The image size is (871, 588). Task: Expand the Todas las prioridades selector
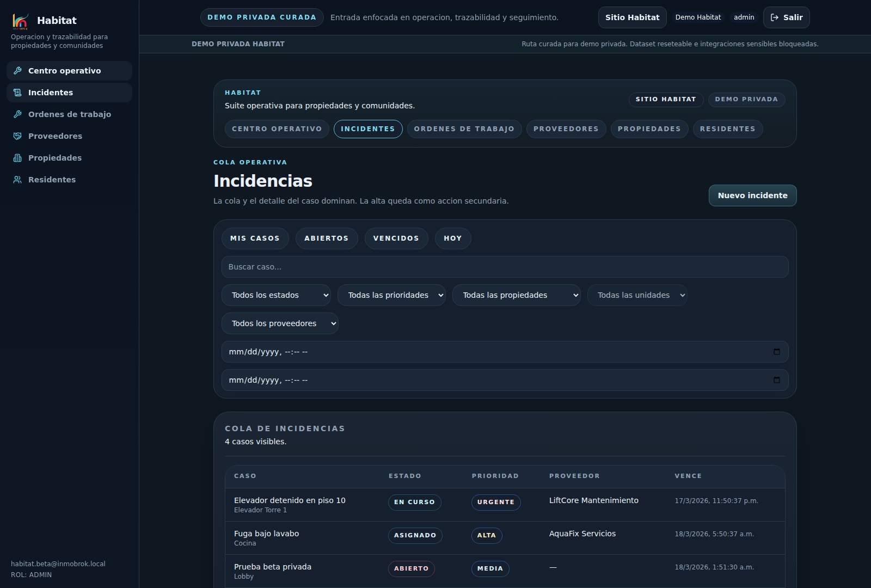391,295
